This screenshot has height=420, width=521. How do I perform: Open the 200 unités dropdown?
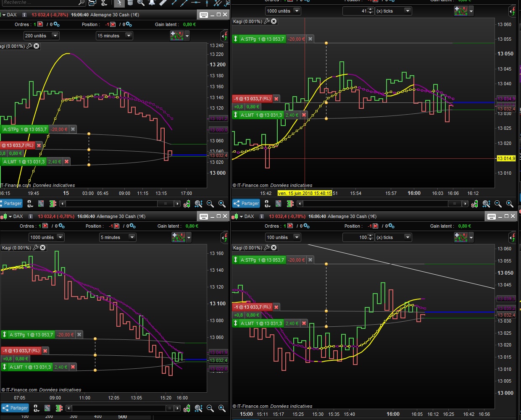41,36
